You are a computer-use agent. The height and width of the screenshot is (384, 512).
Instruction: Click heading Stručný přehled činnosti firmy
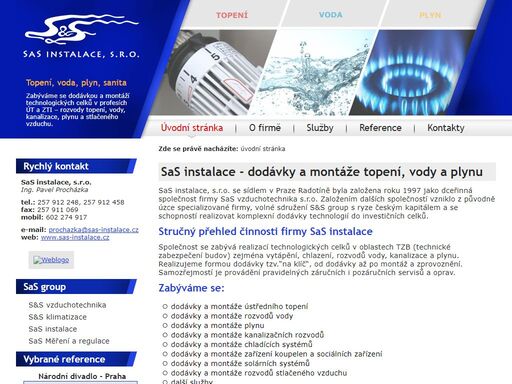point(265,232)
